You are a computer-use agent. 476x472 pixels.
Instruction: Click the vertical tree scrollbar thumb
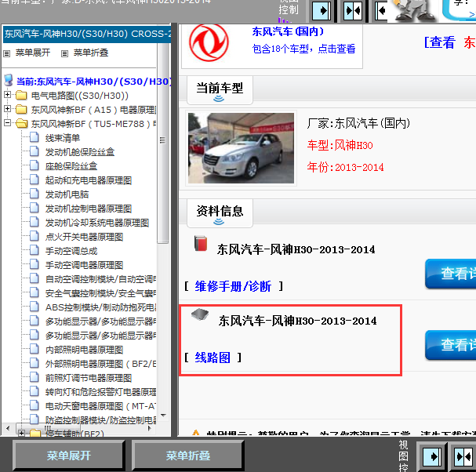163,143
